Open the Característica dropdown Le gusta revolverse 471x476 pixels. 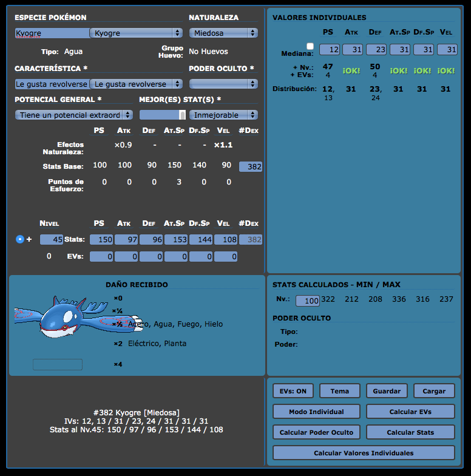[136, 84]
